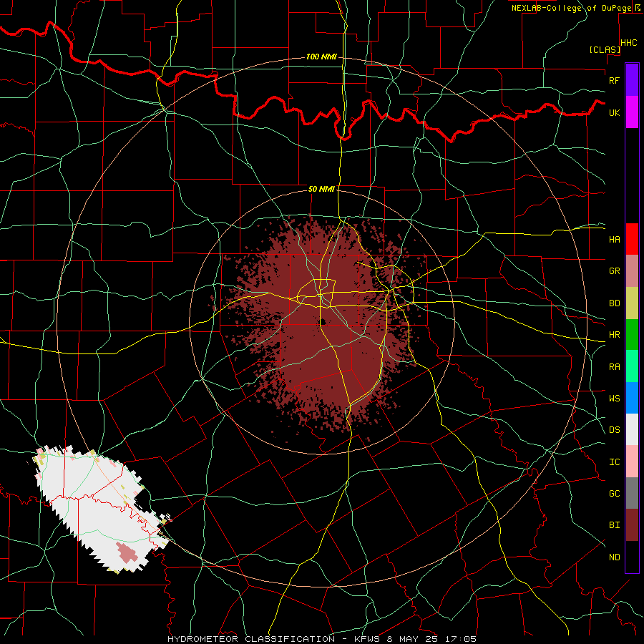Click the BD yellow-olive legend swatch
Viewport: 644px width, 644px height.
632,303
